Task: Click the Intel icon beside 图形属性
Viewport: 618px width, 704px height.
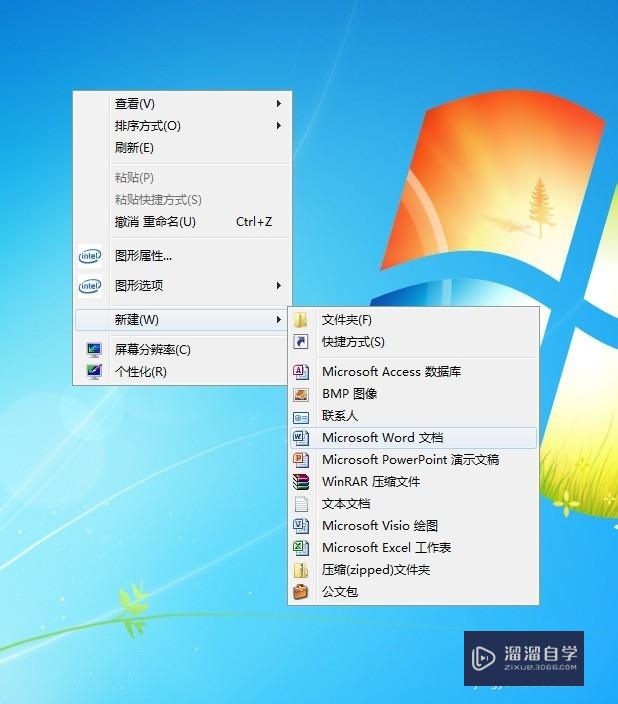Action: tap(90, 256)
